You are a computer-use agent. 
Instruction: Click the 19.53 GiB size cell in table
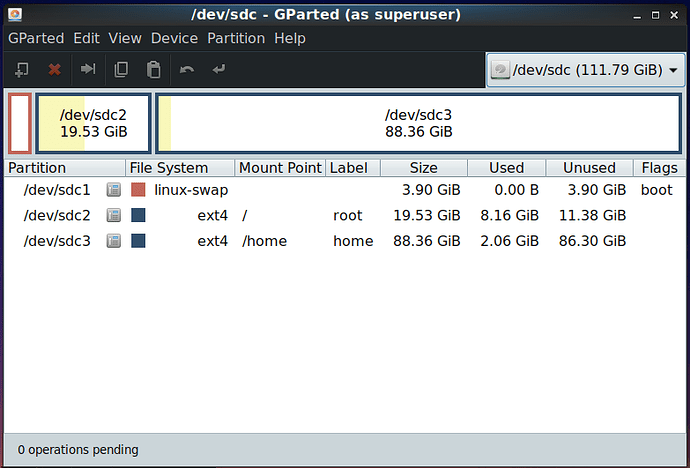(426, 216)
